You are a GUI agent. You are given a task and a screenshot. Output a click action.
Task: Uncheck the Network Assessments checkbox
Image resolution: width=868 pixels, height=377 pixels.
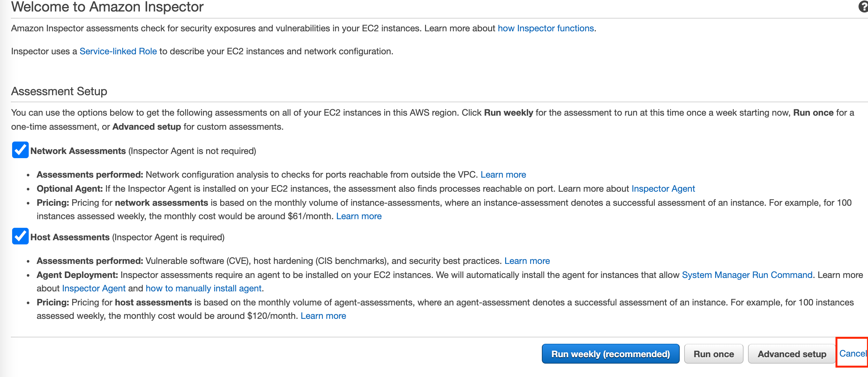click(x=20, y=150)
